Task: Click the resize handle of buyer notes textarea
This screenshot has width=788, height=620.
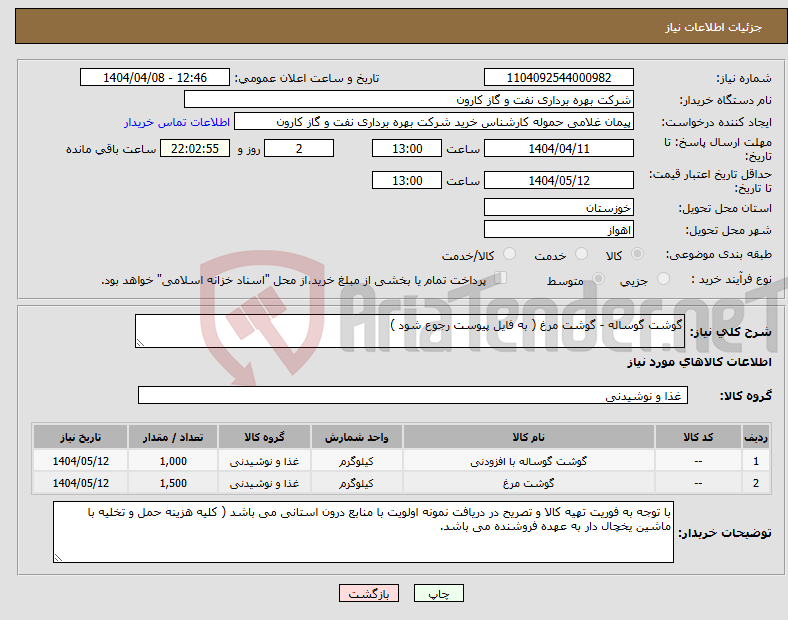Action: coord(58,558)
